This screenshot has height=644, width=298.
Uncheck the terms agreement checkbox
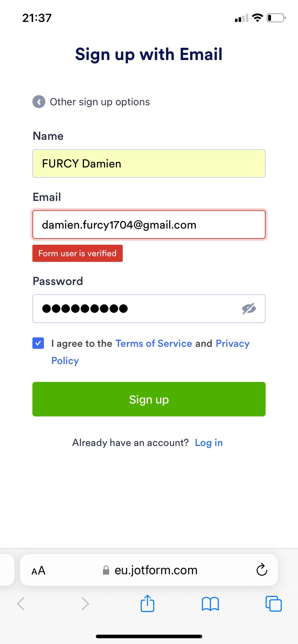pyautogui.click(x=38, y=343)
